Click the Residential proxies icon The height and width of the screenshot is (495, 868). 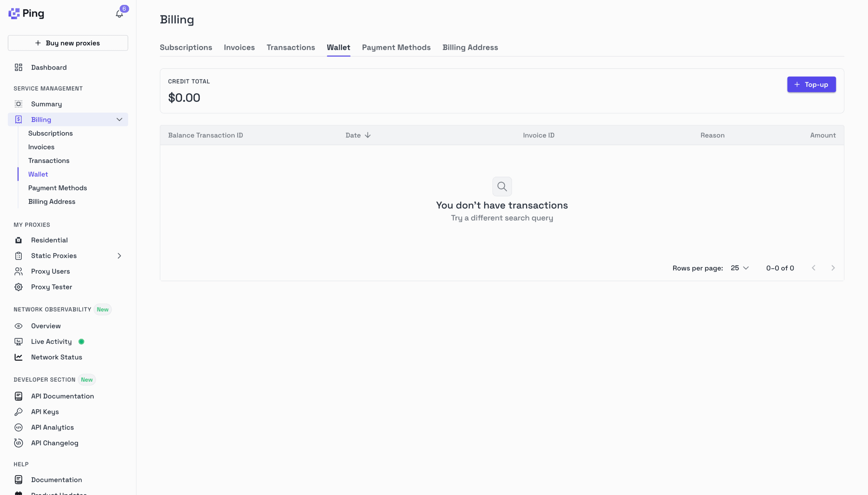pyautogui.click(x=18, y=240)
